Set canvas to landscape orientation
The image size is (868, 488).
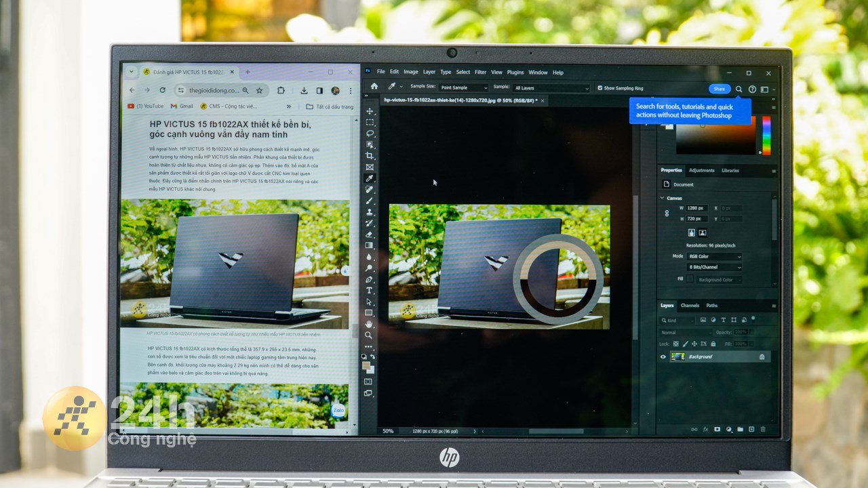point(703,232)
